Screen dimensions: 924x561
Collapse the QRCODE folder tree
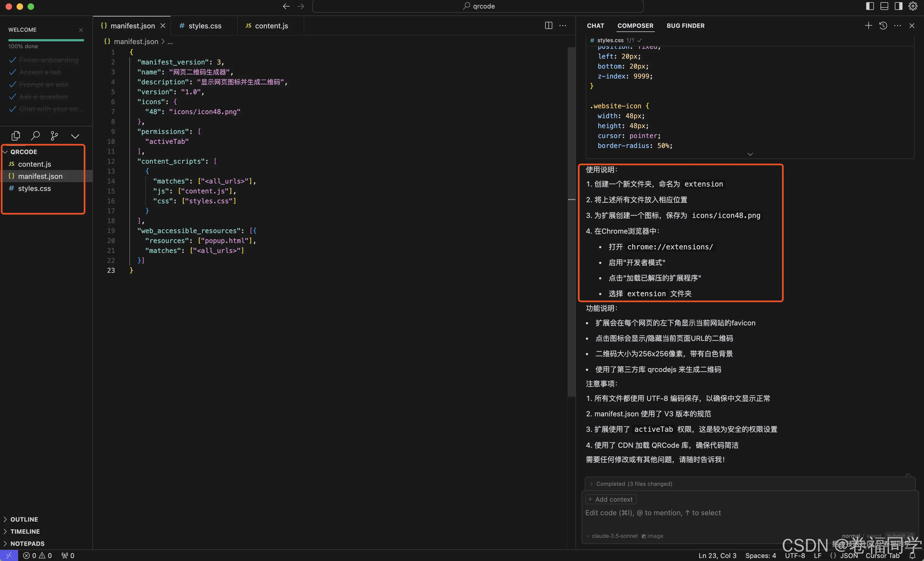pyautogui.click(x=23, y=152)
